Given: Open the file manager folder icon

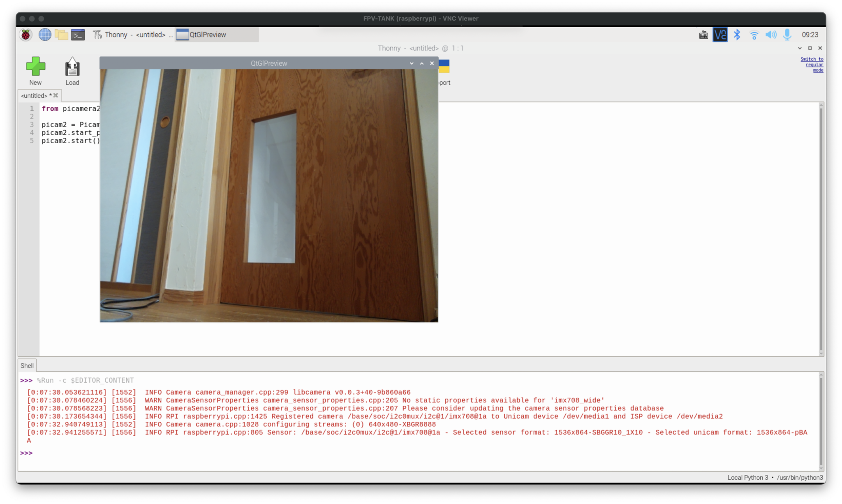Looking at the screenshot, I should coord(61,35).
